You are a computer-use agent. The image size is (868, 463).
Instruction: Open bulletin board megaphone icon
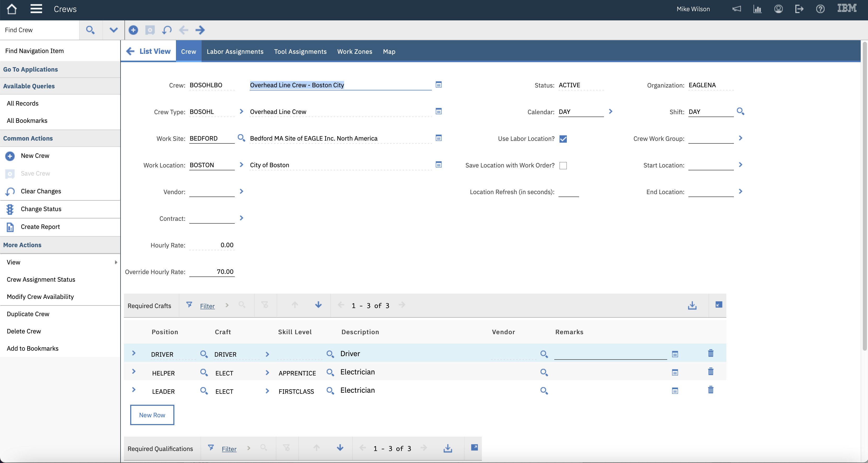[736, 9]
